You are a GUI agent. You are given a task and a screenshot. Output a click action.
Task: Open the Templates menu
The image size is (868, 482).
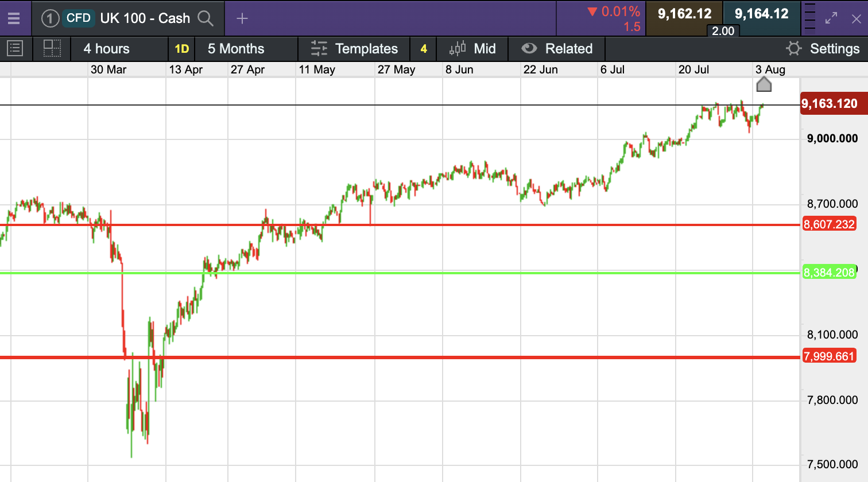[x=354, y=49]
